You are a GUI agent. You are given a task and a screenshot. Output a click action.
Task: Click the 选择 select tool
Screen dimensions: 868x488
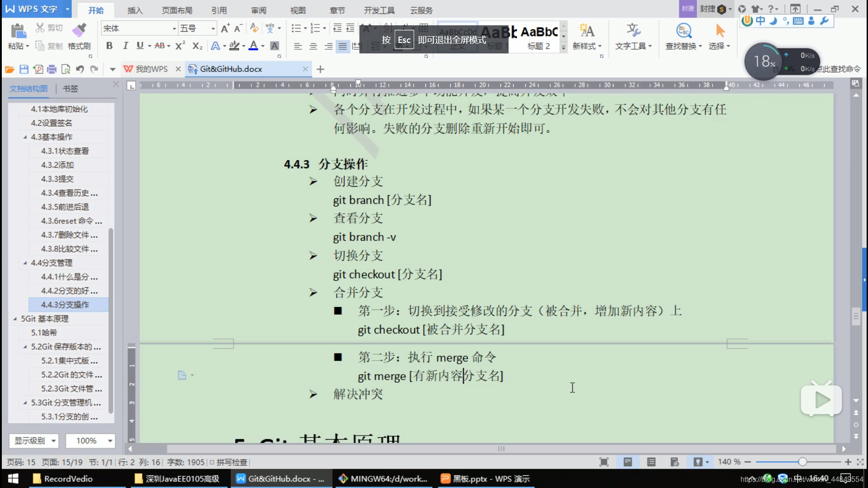click(720, 37)
